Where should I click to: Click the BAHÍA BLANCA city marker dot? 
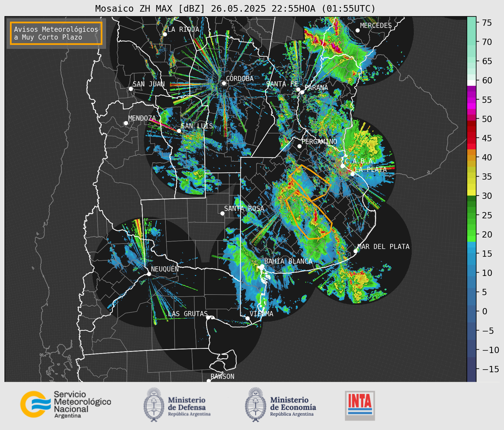(x=262, y=266)
